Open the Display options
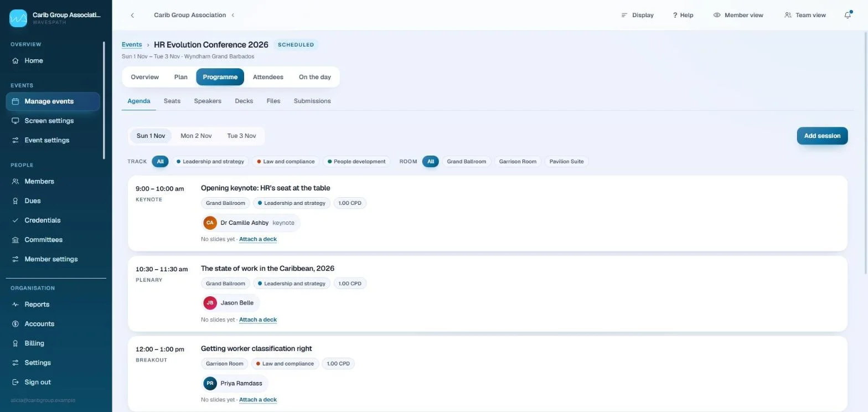The height and width of the screenshot is (412, 868). tap(637, 16)
